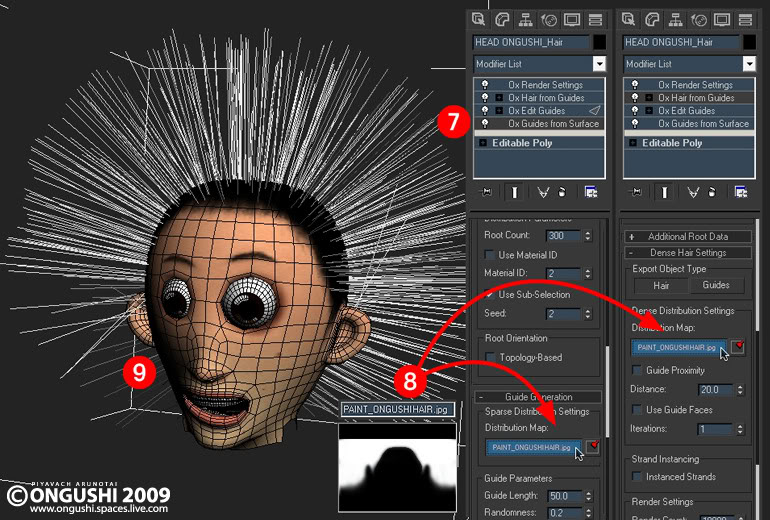Screen dimensions: 770x520
Task: Toggle Show End Result under left modifier stack
Action: [514, 192]
